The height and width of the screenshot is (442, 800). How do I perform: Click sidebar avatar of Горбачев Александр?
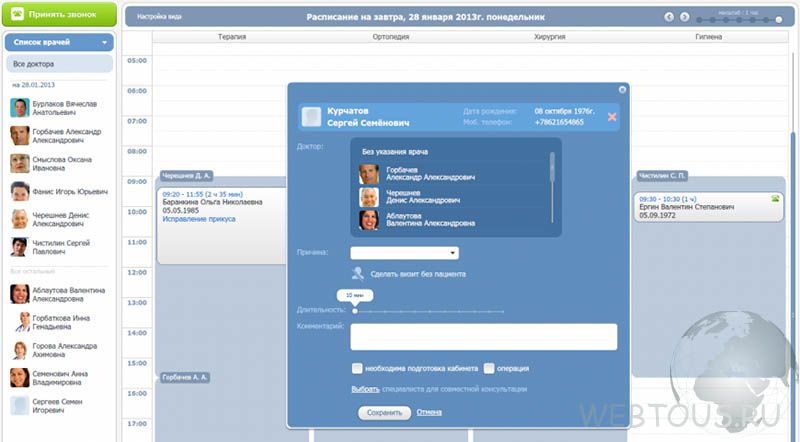coord(20,136)
